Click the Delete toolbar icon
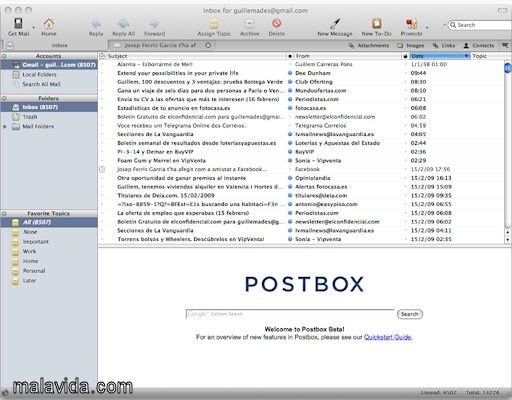The width and height of the screenshot is (512, 400). pyautogui.click(x=277, y=23)
